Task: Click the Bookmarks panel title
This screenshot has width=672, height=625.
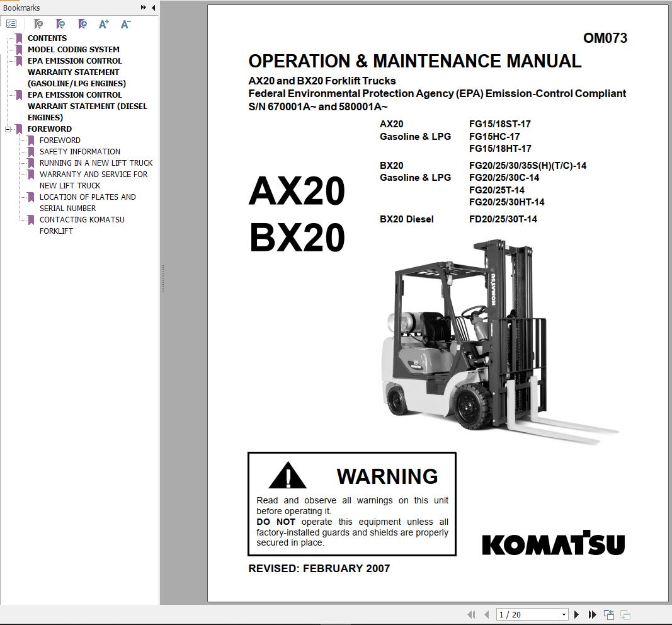Action: pyautogui.click(x=21, y=8)
